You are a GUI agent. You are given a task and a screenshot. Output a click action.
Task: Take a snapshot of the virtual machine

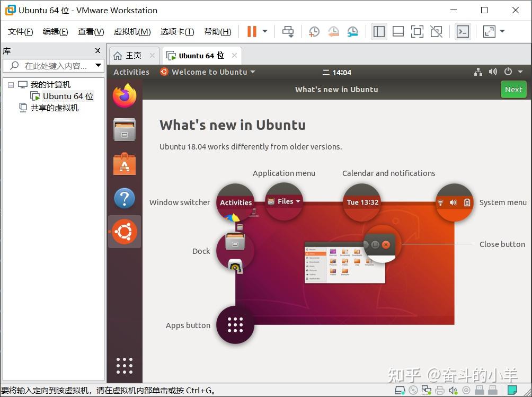click(313, 31)
